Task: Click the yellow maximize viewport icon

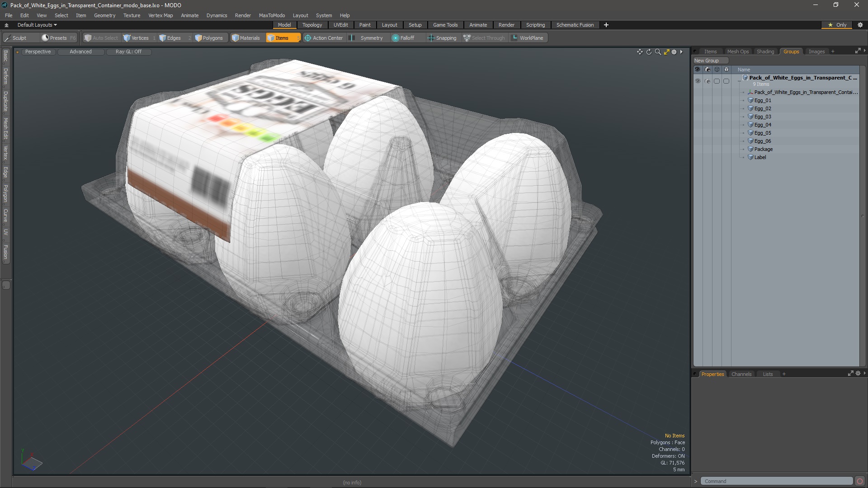Action: click(x=666, y=52)
